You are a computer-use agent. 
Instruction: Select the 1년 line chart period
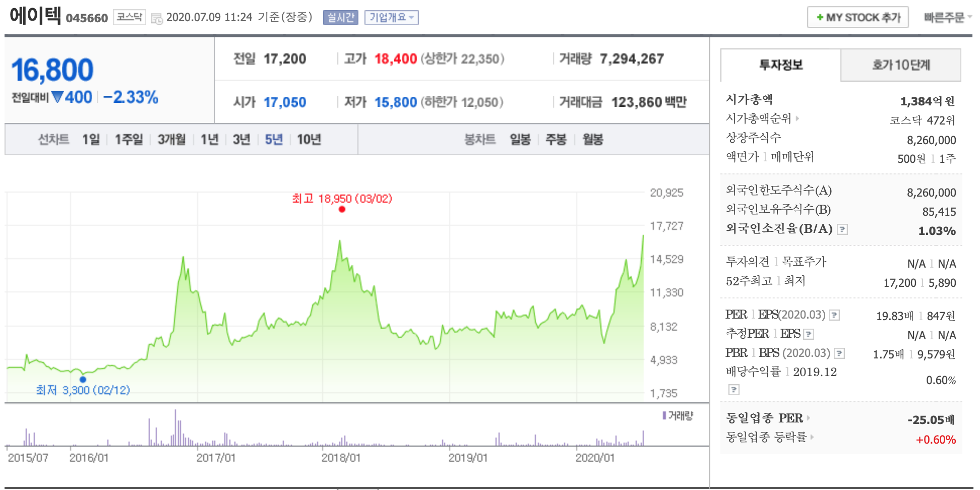209,140
